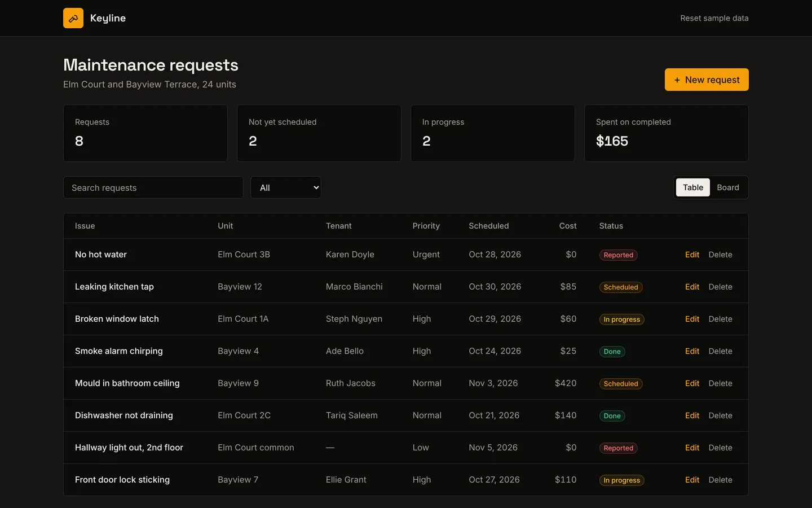The image size is (812, 508).
Task: Edit the Front door lock sticking request
Action: (x=692, y=480)
